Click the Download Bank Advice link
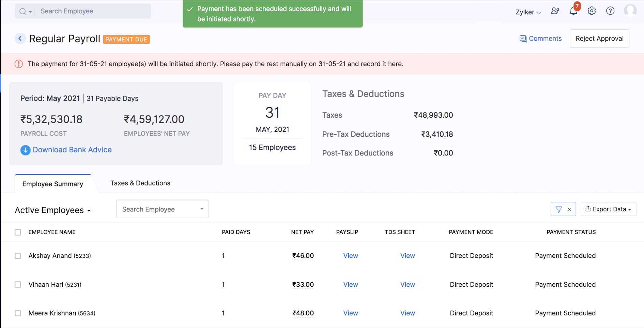 coord(72,150)
